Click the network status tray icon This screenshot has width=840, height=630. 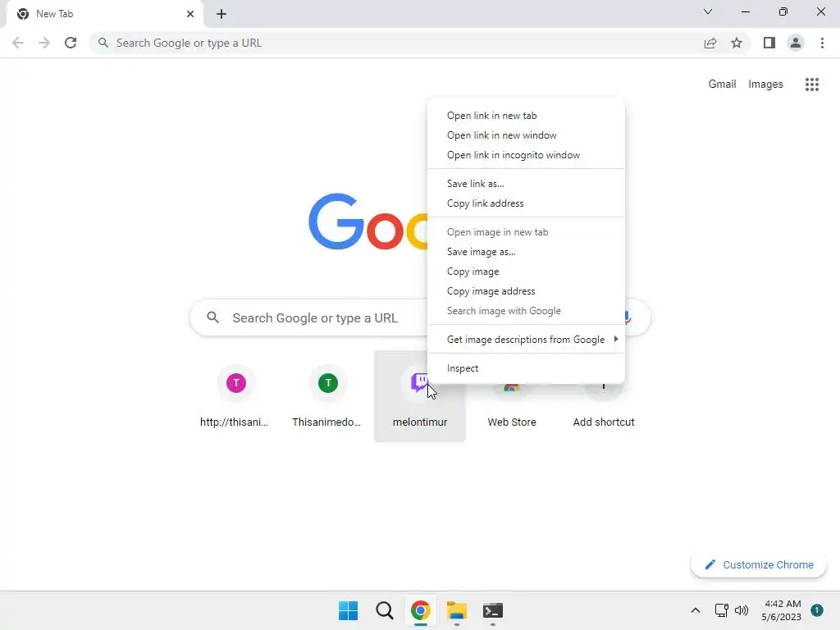click(721, 610)
